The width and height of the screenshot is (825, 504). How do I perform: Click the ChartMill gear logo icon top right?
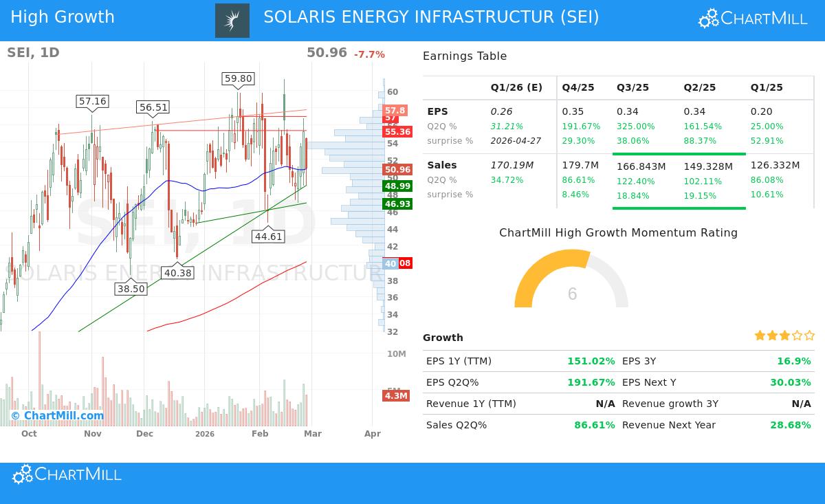(x=707, y=18)
